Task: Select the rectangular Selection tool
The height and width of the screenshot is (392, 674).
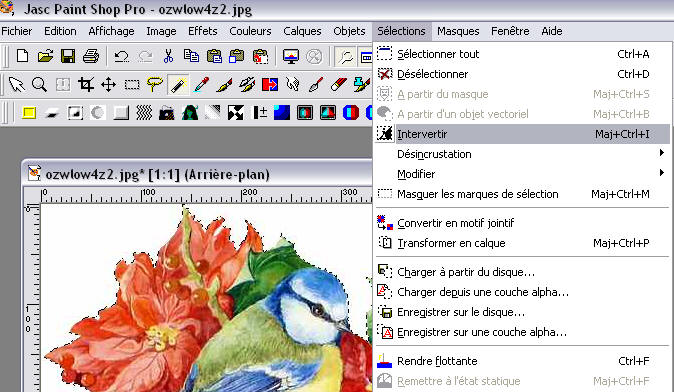Action: 132,85
